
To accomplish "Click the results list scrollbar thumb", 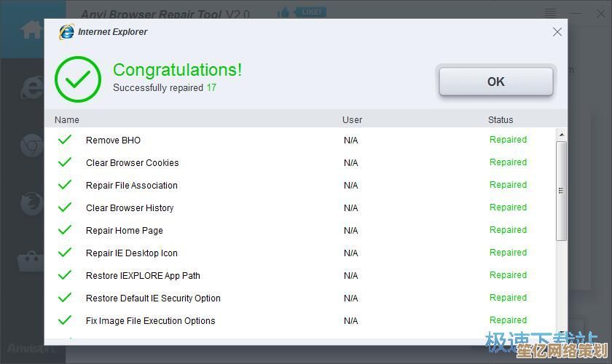I will pos(561,191).
